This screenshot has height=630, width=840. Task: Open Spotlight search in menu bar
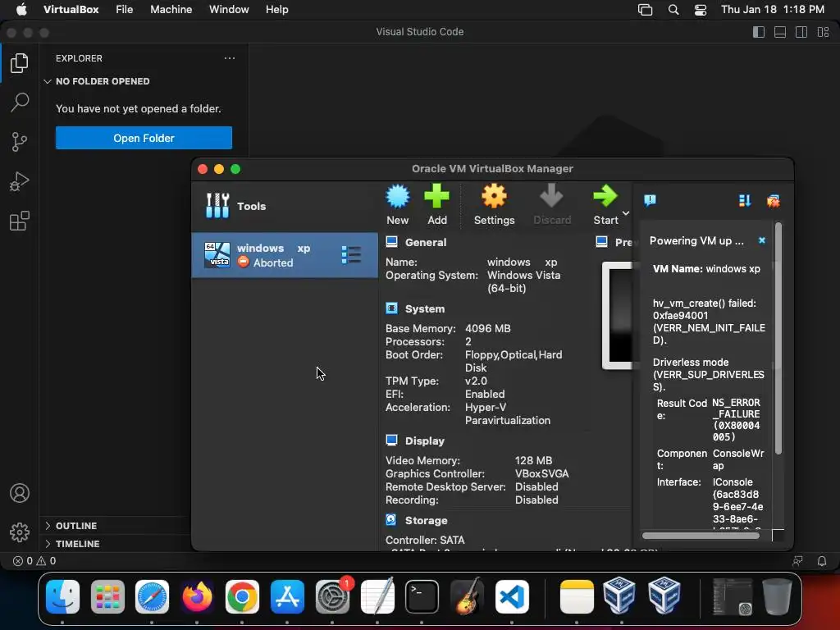tap(673, 10)
